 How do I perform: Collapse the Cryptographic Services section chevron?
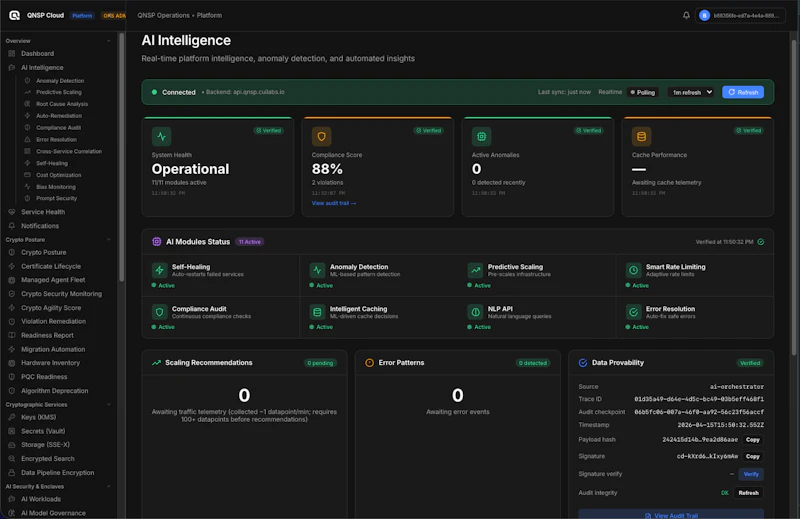108,405
